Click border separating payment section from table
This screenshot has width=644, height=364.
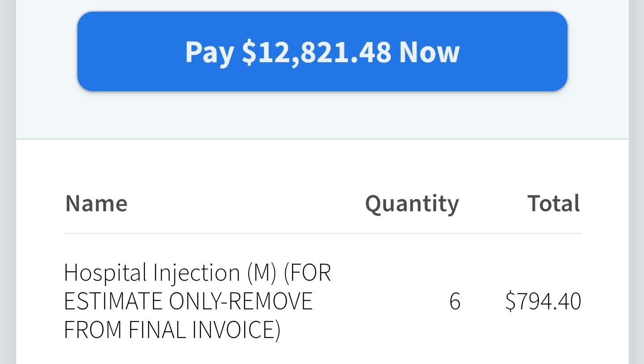322,139
